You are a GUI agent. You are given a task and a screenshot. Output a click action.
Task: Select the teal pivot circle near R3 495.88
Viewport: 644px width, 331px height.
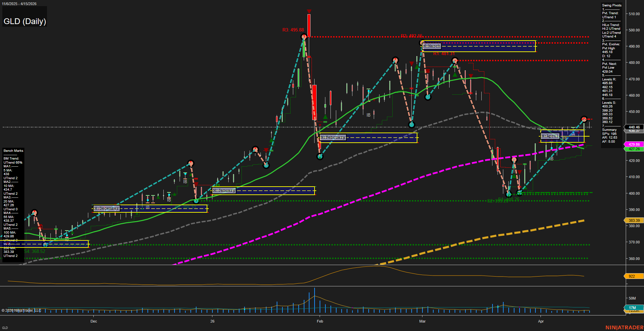303,37
